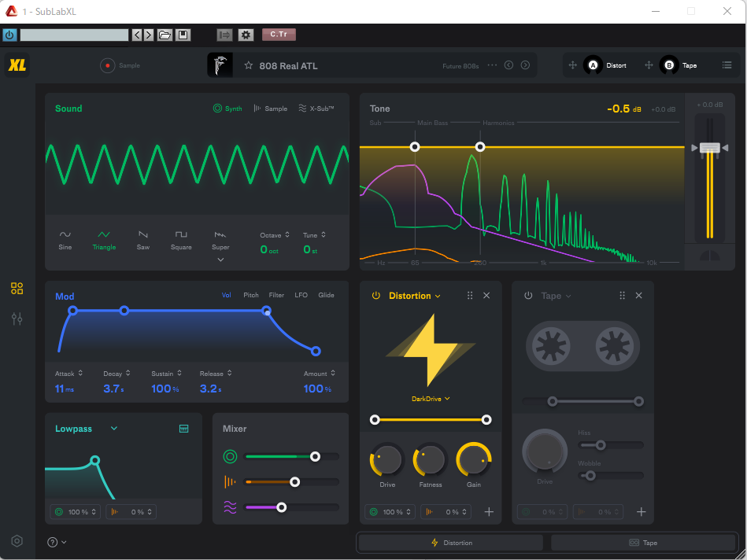Click the synth level slider handle in Mixer
The height and width of the screenshot is (560, 747).
pyautogui.click(x=315, y=457)
